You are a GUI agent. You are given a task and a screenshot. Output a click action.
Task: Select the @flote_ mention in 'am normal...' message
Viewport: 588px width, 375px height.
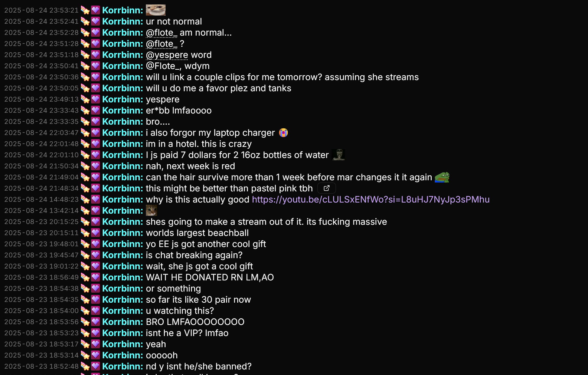pyautogui.click(x=161, y=33)
